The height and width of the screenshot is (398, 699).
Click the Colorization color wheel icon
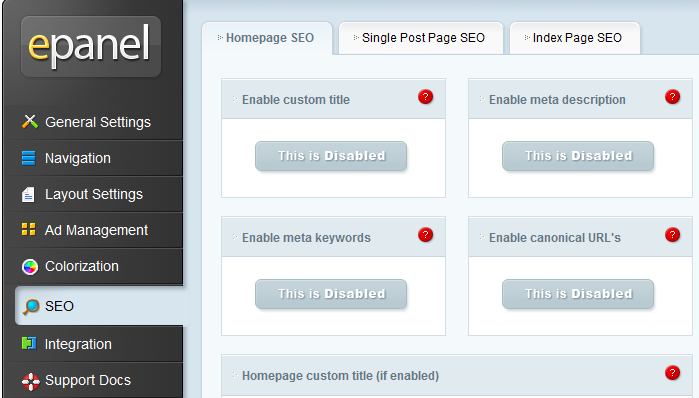pyautogui.click(x=30, y=267)
